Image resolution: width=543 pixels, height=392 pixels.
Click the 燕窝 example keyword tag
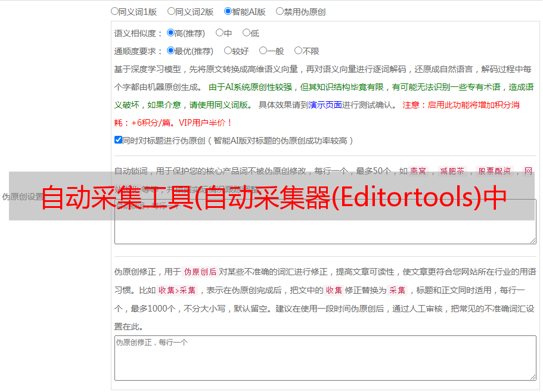(418, 171)
